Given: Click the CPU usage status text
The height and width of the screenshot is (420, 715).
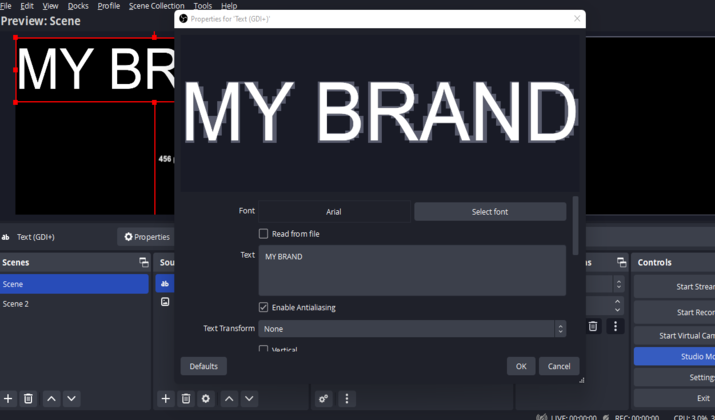Looking at the screenshot, I should click(694, 417).
